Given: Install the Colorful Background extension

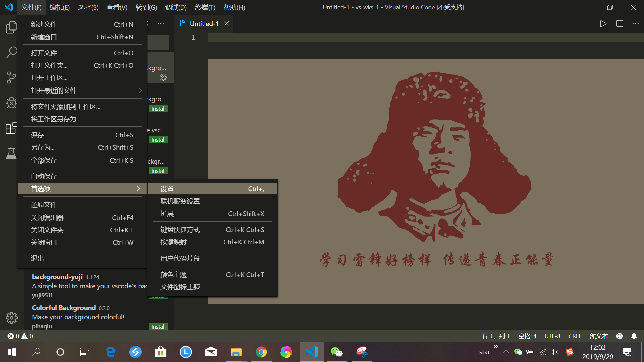Looking at the screenshot, I should tap(158, 326).
